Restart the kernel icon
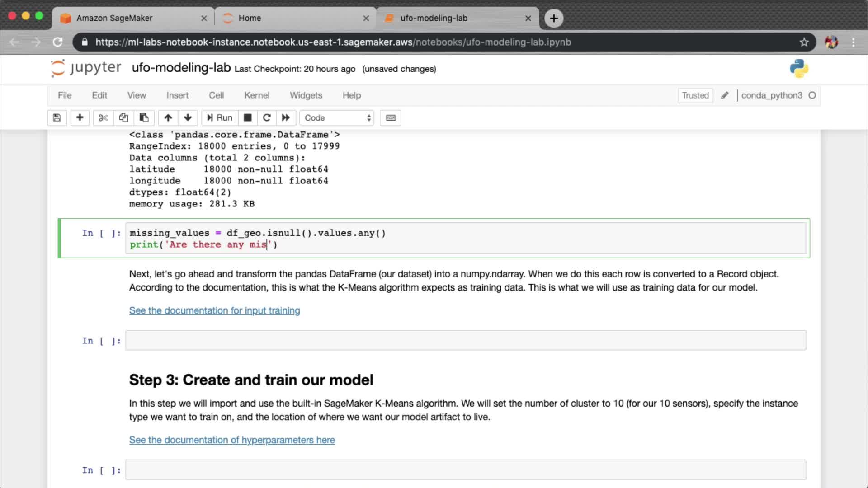This screenshot has width=868, height=488. [267, 117]
